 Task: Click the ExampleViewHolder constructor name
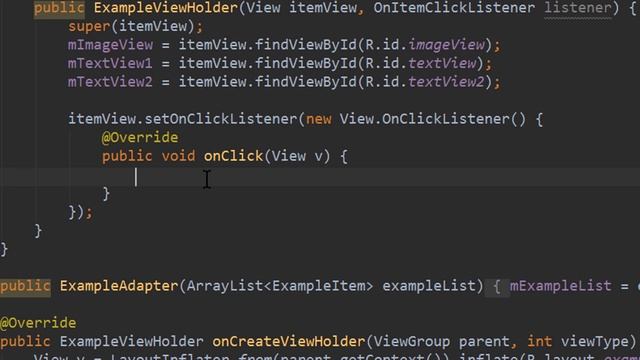tap(165, 8)
